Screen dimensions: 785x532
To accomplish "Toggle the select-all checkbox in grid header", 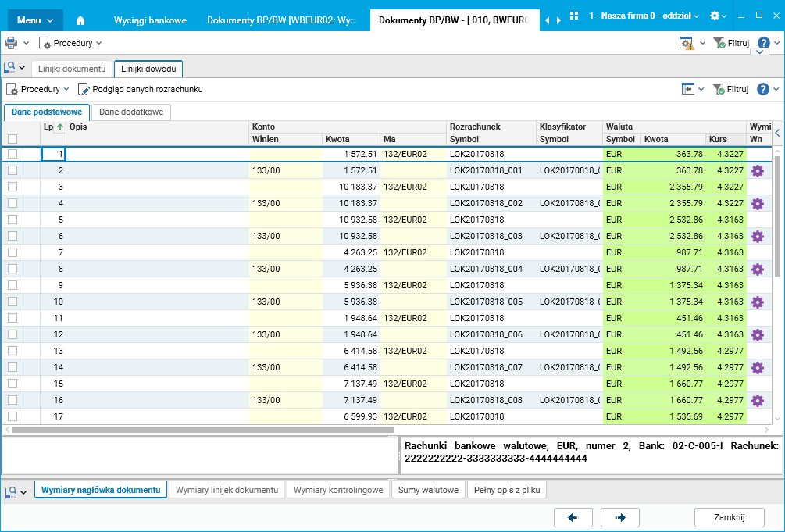I will [x=12, y=139].
